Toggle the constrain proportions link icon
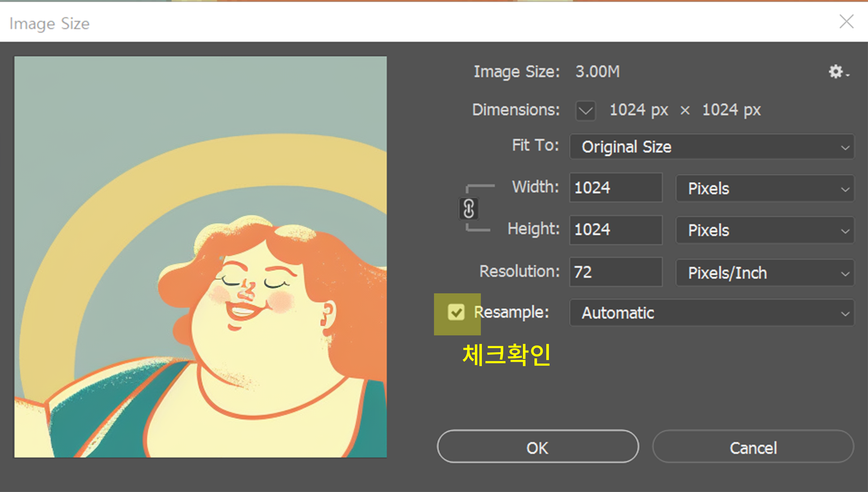This screenshot has width=868, height=492. point(468,209)
